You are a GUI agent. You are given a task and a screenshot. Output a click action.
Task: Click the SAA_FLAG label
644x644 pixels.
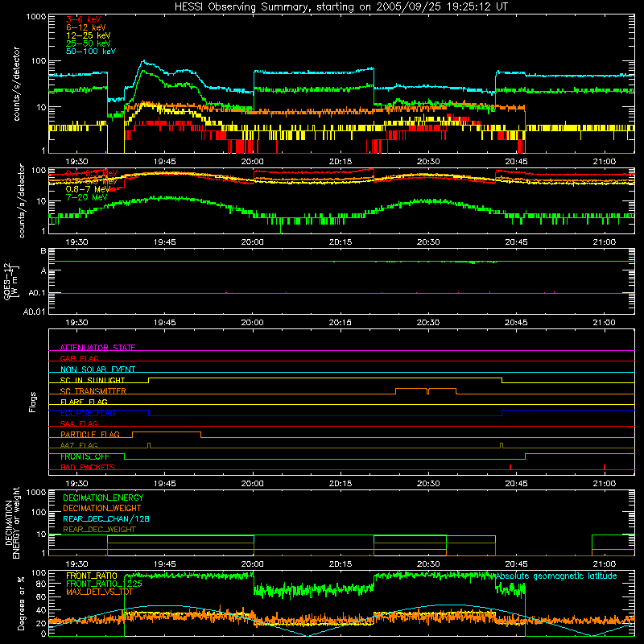79,423
